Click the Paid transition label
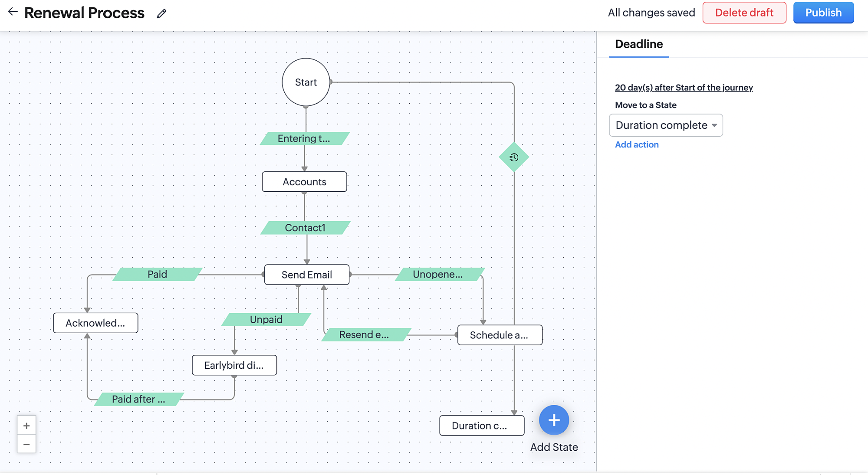 [x=157, y=274]
